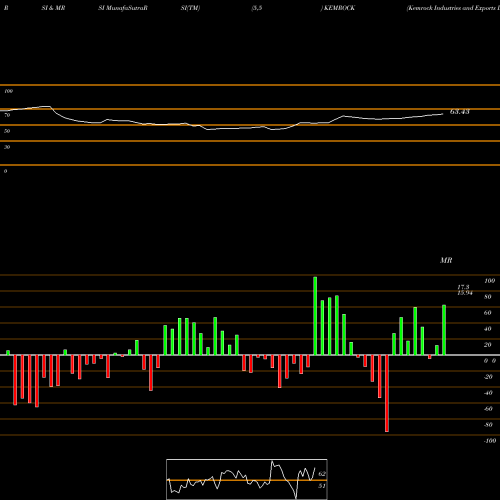Click the -100 label on MR axis
The height and width of the screenshot is (500, 500).
[490, 441]
